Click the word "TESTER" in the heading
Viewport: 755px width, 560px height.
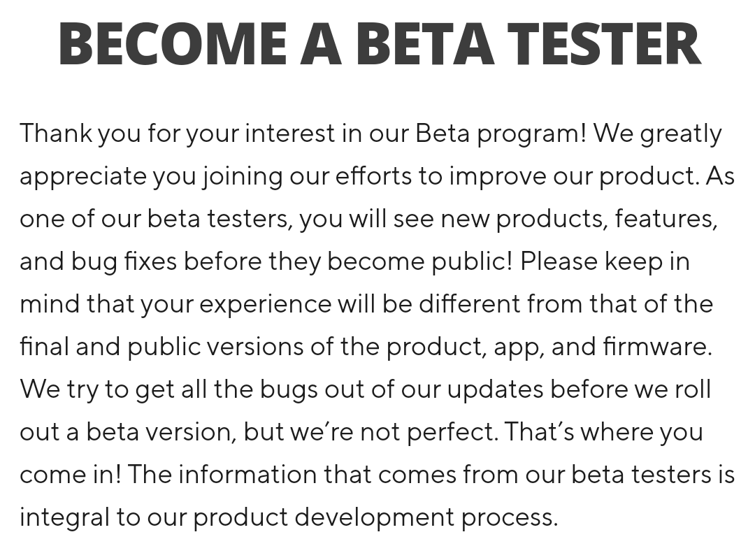coord(603,44)
